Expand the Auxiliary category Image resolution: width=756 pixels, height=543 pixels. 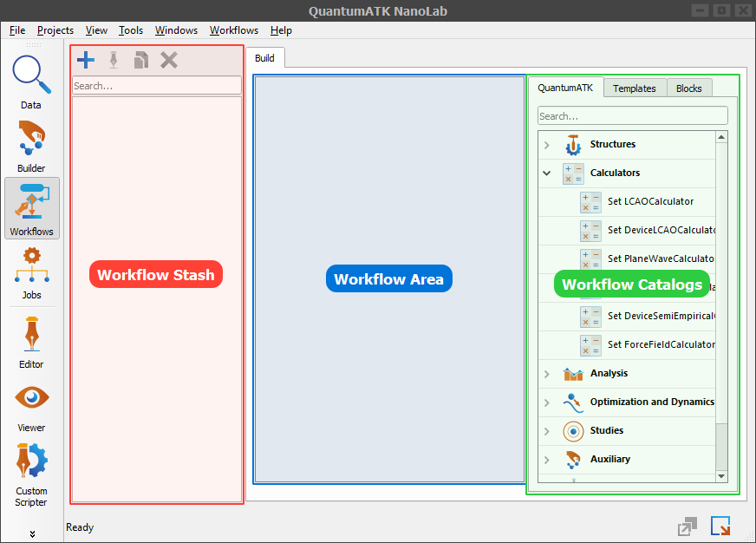(x=547, y=460)
